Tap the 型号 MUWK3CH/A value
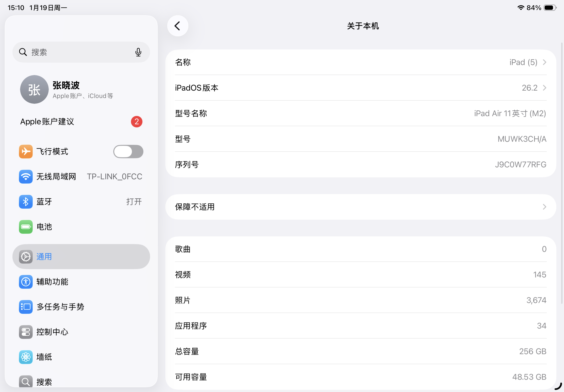 [522, 139]
